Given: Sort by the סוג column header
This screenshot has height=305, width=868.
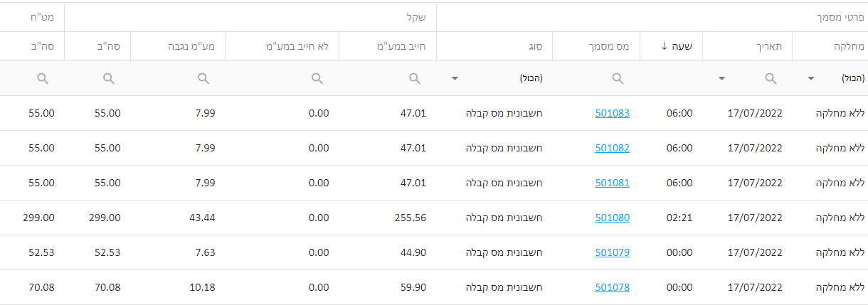Looking at the screenshot, I should [x=494, y=46].
